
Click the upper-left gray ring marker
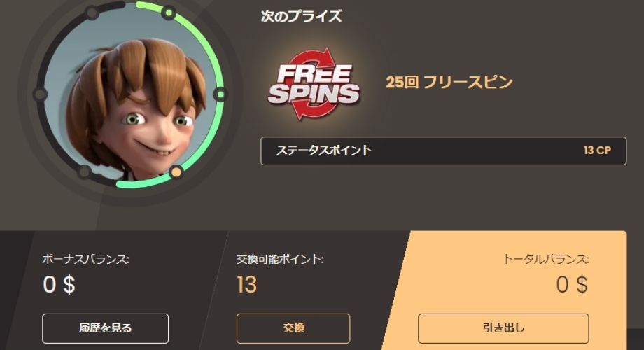point(92,13)
